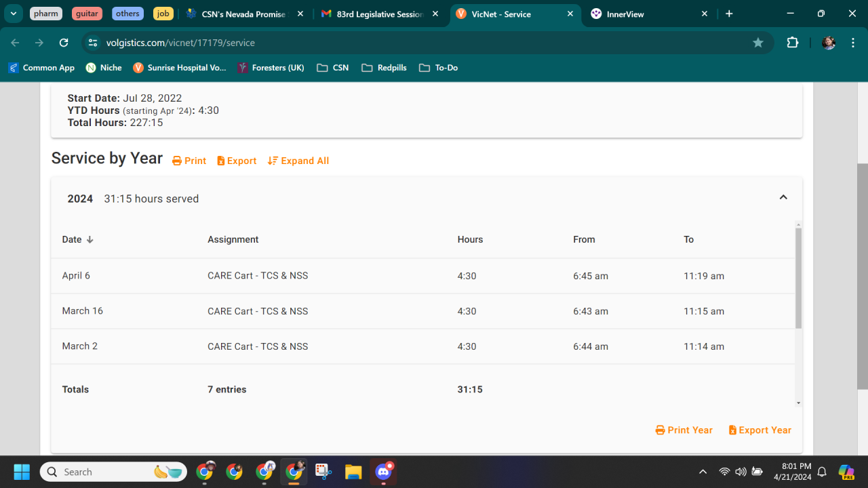Open the pharm tab group

pyautogui.click(x=46, y=14)
